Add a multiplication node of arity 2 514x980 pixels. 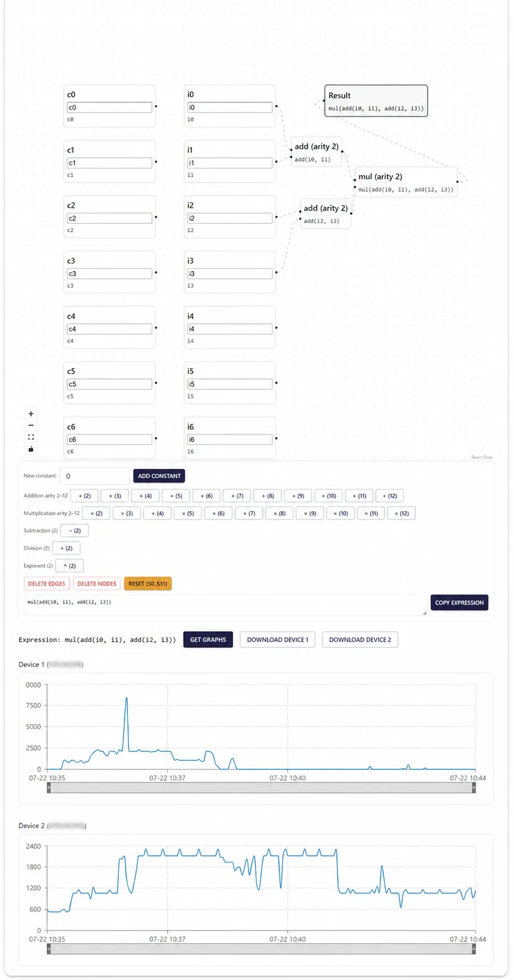tap(96, 513)
